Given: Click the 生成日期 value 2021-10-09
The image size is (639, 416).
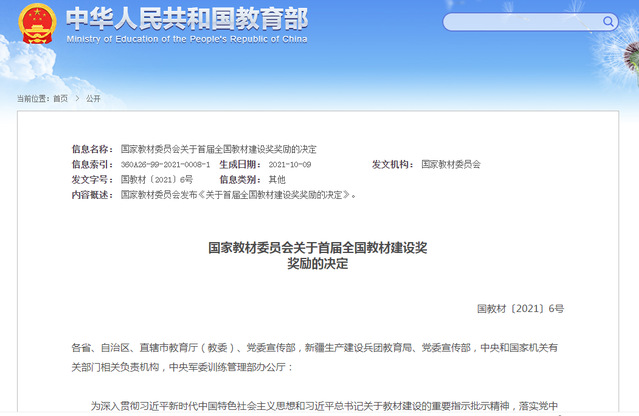Looking at the screenshot, I should point(290,164).
